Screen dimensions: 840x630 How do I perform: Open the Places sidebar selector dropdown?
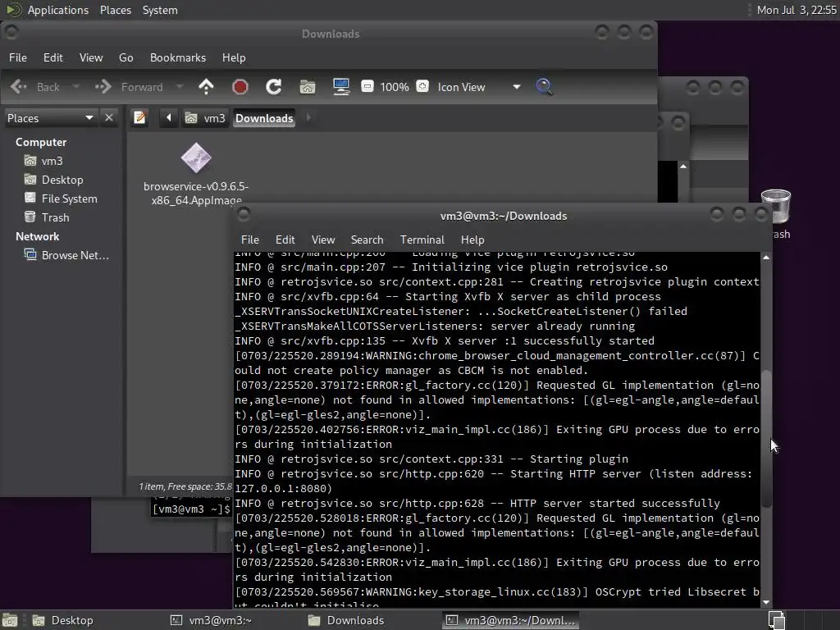pos(50,118)
